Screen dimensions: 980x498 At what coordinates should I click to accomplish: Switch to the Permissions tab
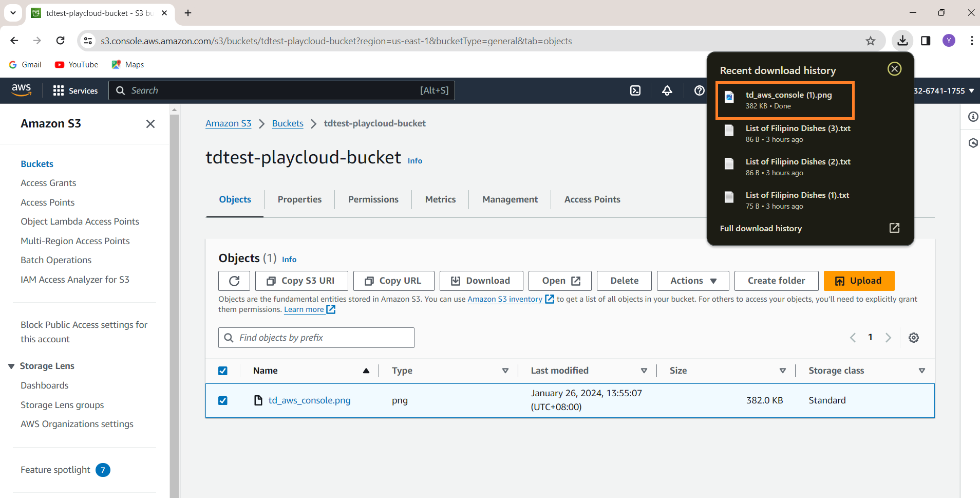[x=373, y=199]
